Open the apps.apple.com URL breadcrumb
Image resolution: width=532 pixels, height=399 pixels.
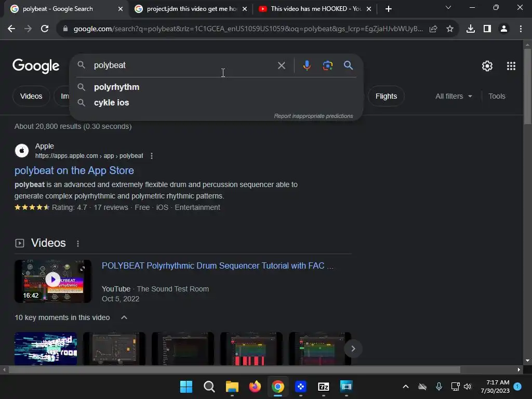pos(89,156)
